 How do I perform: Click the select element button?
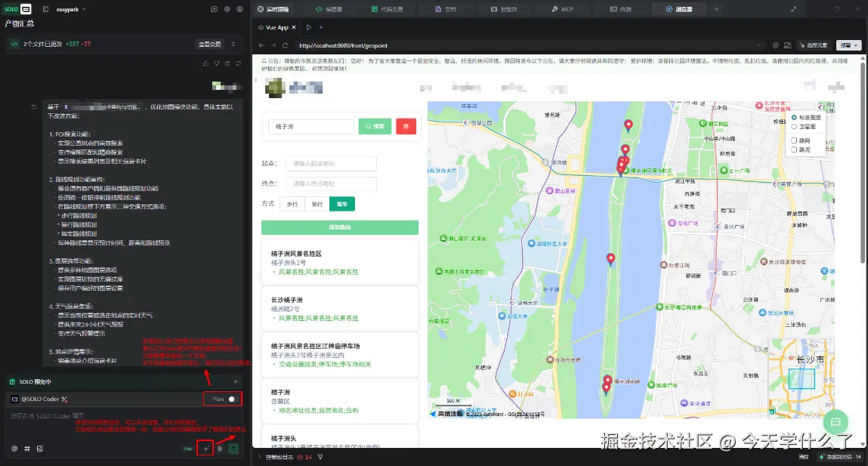click(815, 45)
